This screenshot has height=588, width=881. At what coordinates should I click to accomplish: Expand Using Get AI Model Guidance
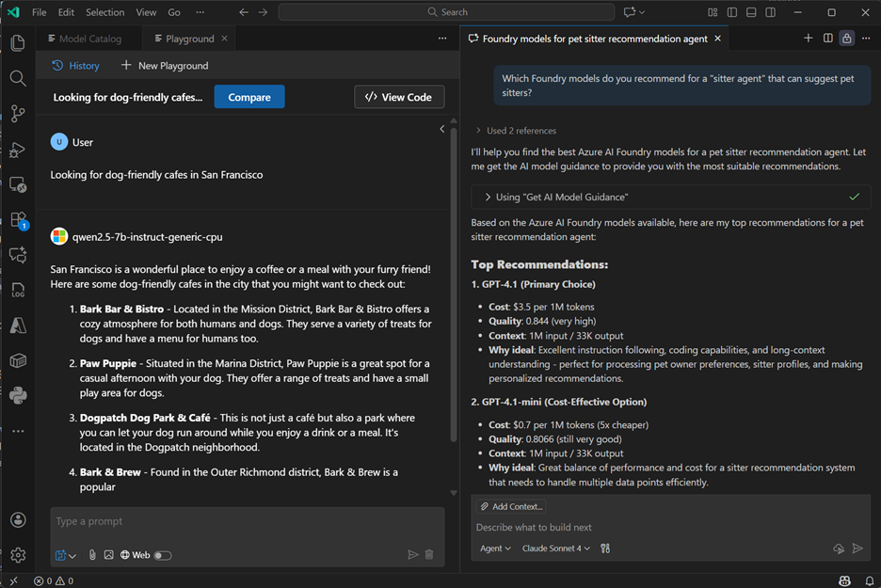click(671, 198)
